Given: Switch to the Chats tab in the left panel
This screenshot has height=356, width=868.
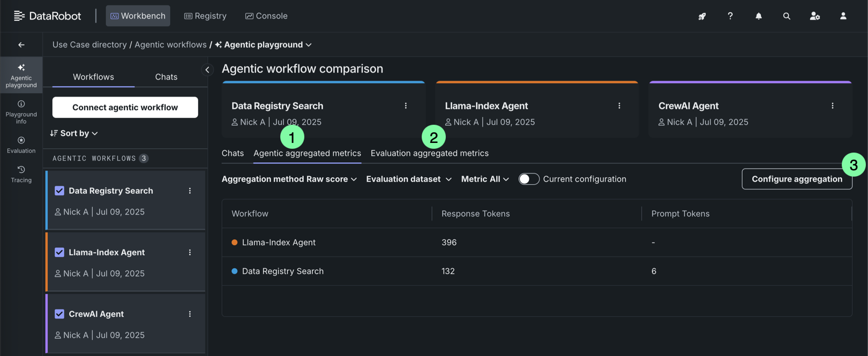Looking at the screenshot, I should point(166,77).
